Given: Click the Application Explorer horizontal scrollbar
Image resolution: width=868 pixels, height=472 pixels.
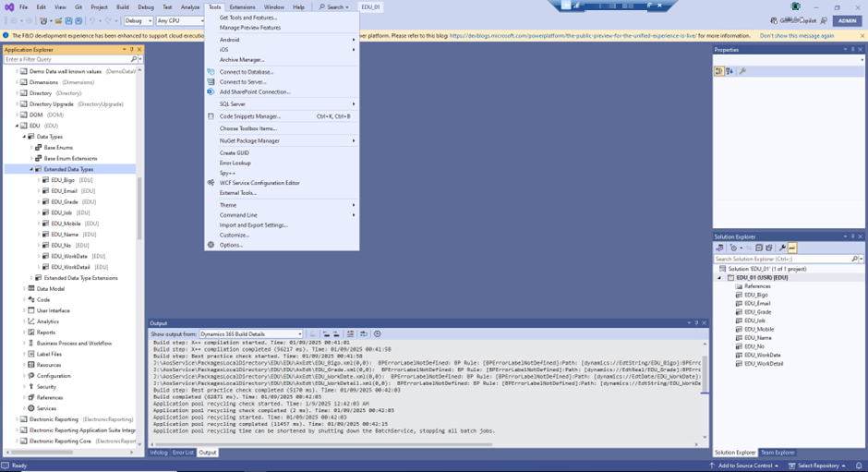Looking at the screenshot, I should pyautogui.click(x=41, y=453).
